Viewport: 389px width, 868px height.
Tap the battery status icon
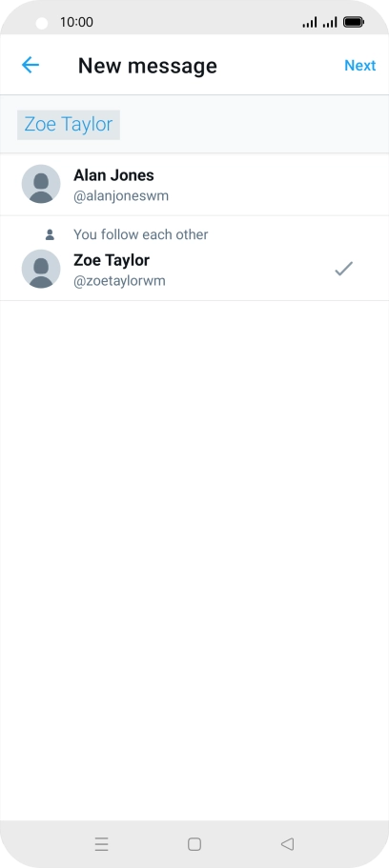(354, 22)
